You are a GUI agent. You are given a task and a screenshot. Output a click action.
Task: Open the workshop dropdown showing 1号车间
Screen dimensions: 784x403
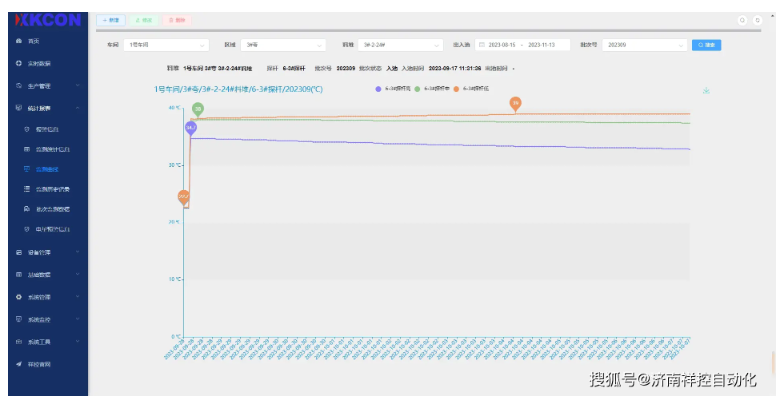point(166,45)
